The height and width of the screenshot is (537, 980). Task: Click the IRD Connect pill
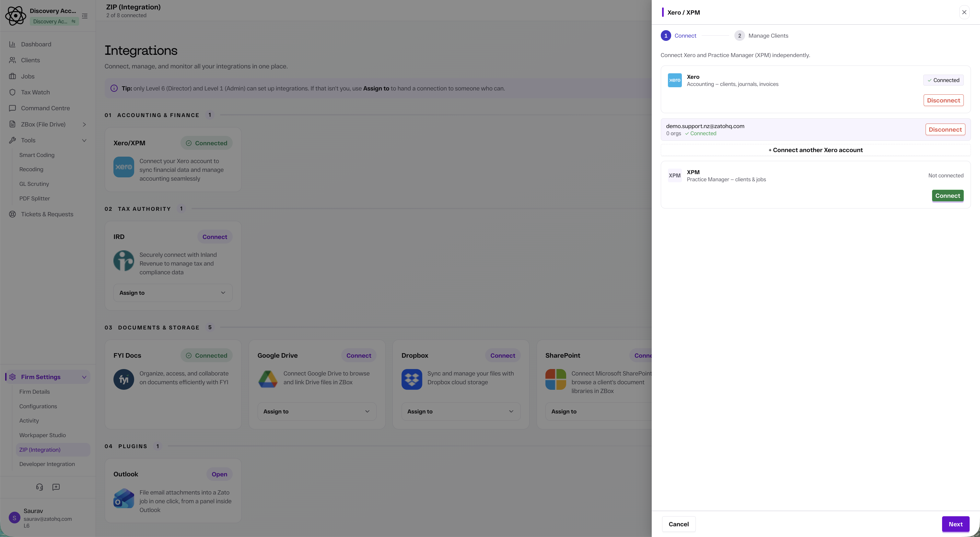pyautogui.click(x=215, y=237)
